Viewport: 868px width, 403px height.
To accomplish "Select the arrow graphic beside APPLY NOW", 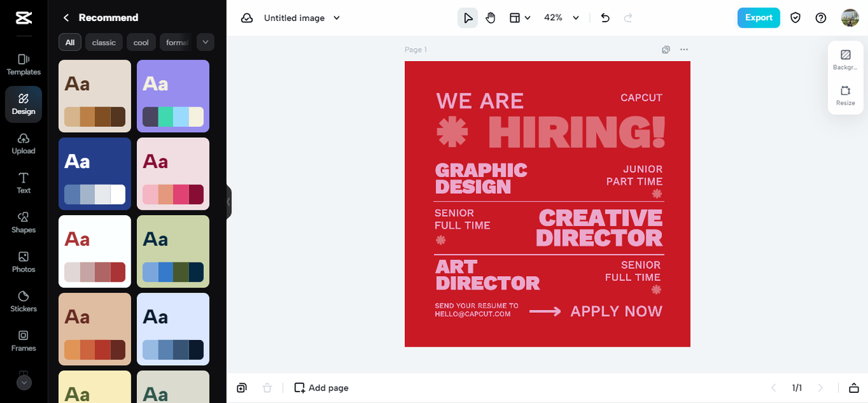I will [x=545, y=311].
